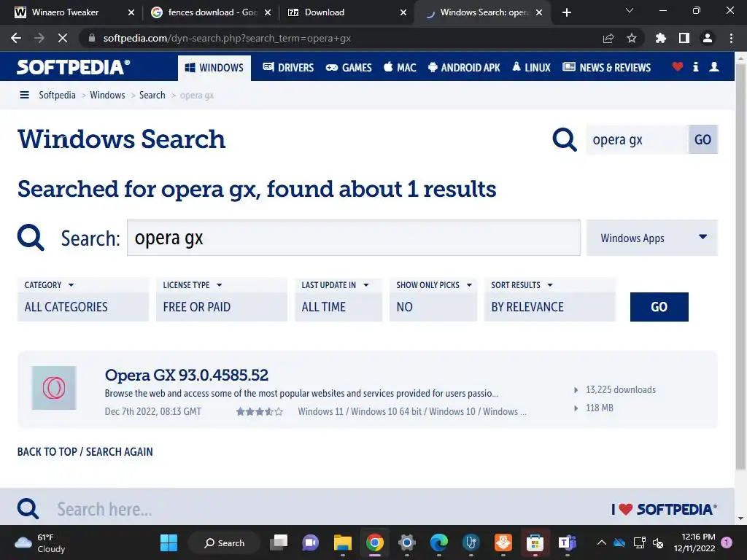The height and width of the screenshot is (560, 747).
Task: Open the Games section
Action: [349, 68]
